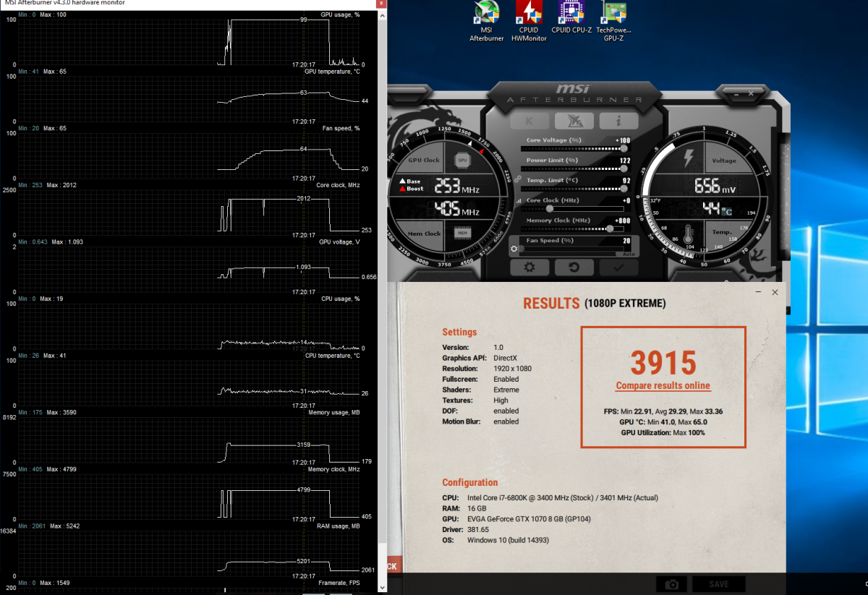Click the Temp. Limit 92 value
This screenshot has width=868, height=595.
(626, 180)
